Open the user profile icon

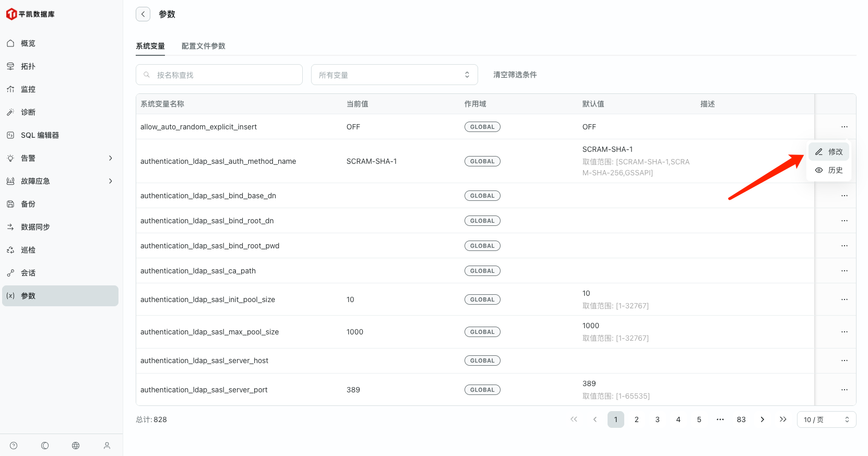(107, 446)
